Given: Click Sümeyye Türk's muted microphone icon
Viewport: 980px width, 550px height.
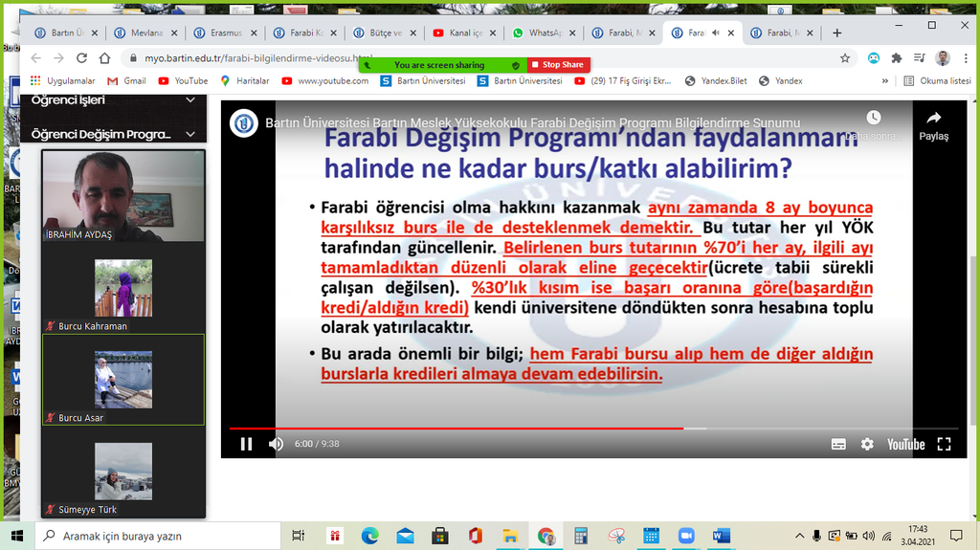Looking at the screenshot, I should (51, 510).
